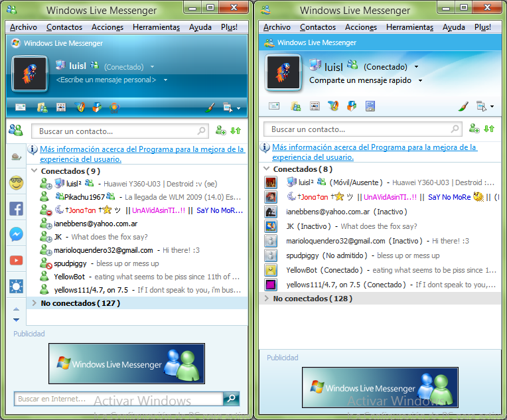Open Acciones menu in right window
This screenshot has width=507, height=420.
click(361, 27)
